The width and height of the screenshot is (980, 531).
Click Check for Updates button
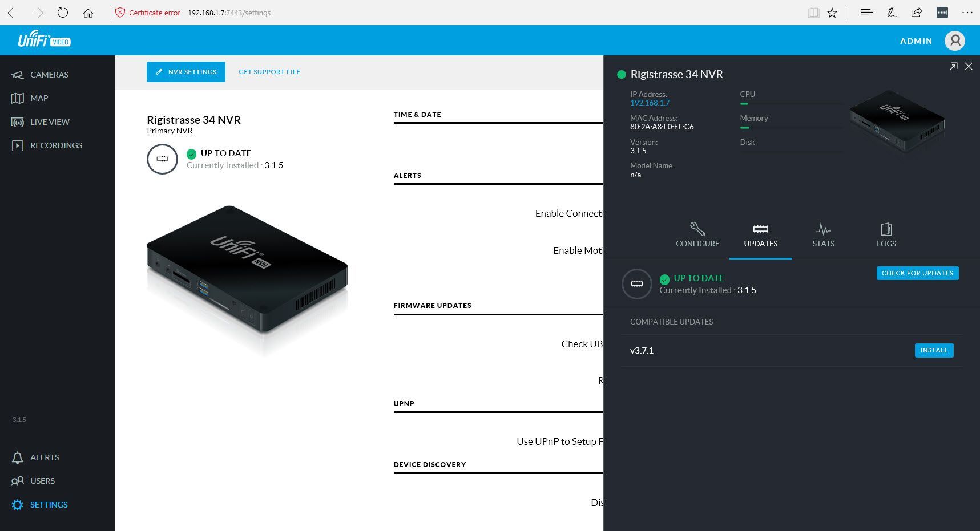pyautogui.click(x=917, y=273)
